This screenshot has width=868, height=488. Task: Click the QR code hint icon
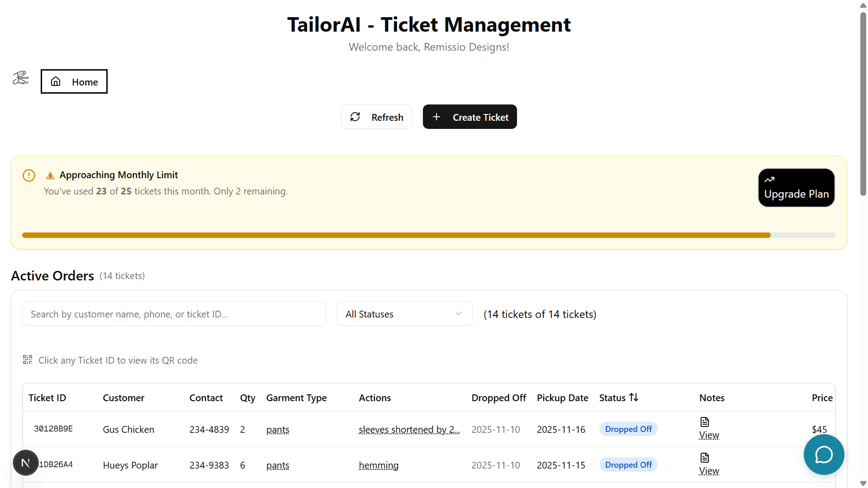(x=28, y=360)
